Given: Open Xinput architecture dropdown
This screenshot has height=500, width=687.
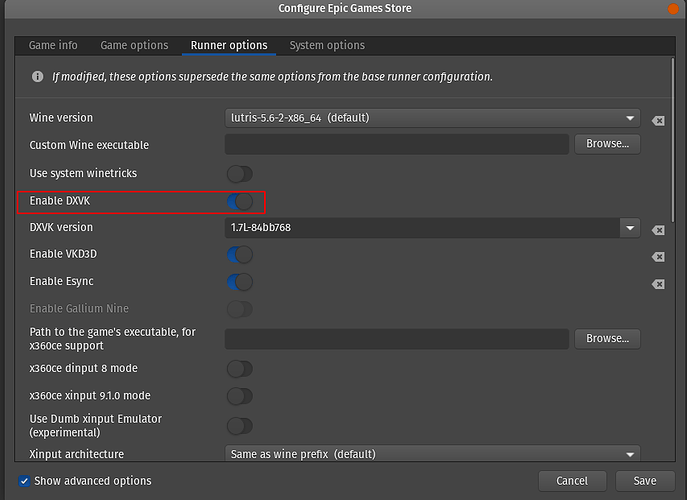Looking at the screenshot, I should click(432, 454).
